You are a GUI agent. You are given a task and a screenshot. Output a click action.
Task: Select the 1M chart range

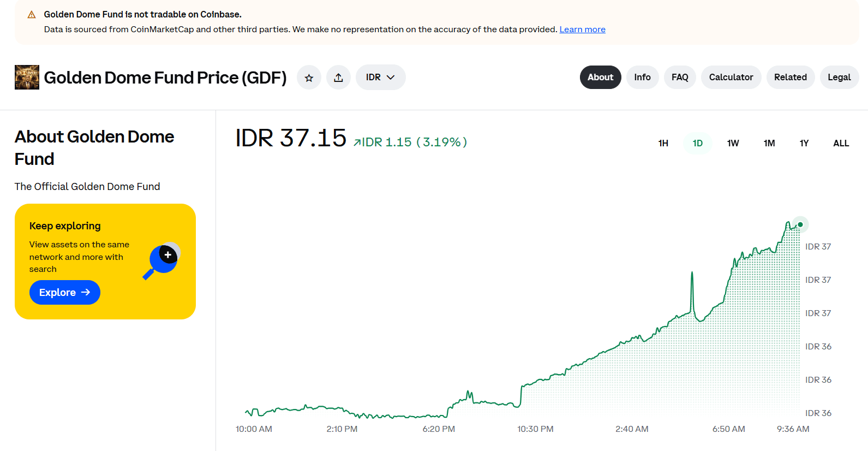[x=769, y=143]
